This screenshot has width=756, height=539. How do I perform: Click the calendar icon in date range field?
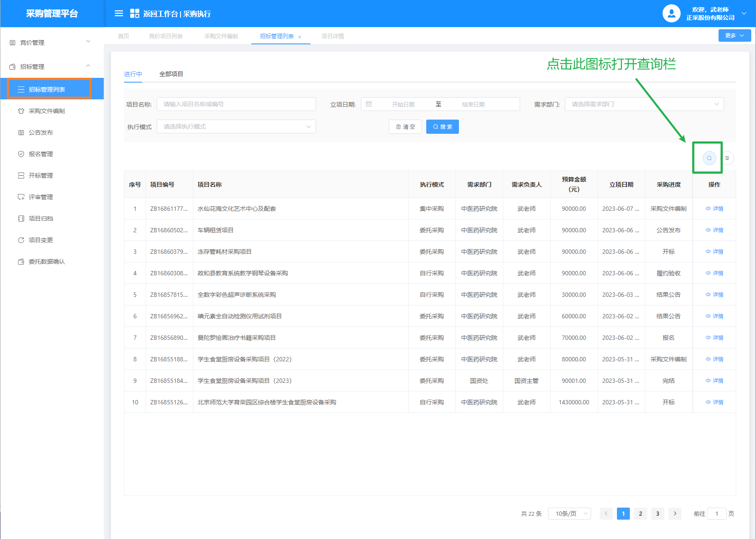tap(369, 104)
